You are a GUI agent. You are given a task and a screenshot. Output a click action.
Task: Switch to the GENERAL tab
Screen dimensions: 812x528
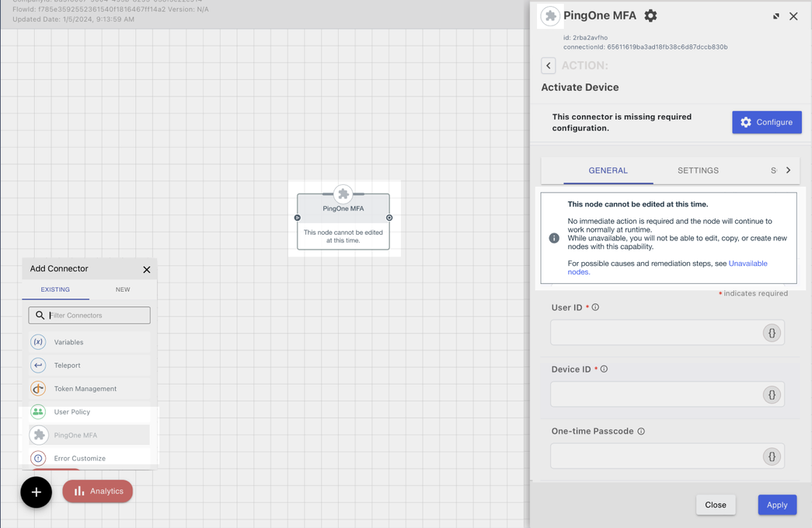coord(608,170)
